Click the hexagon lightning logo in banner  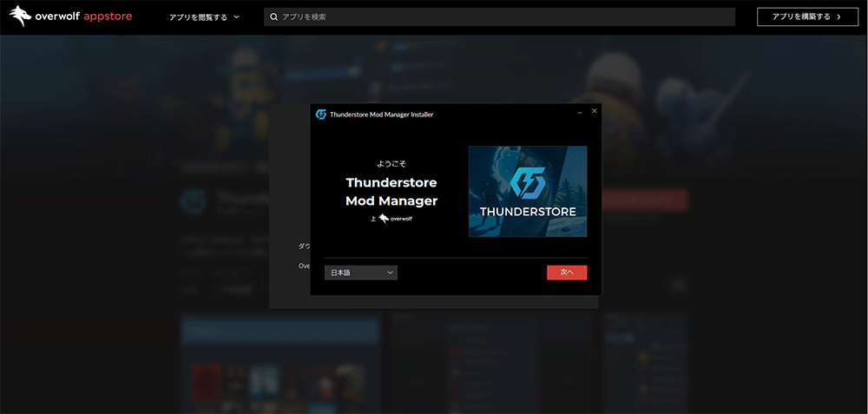527,182
